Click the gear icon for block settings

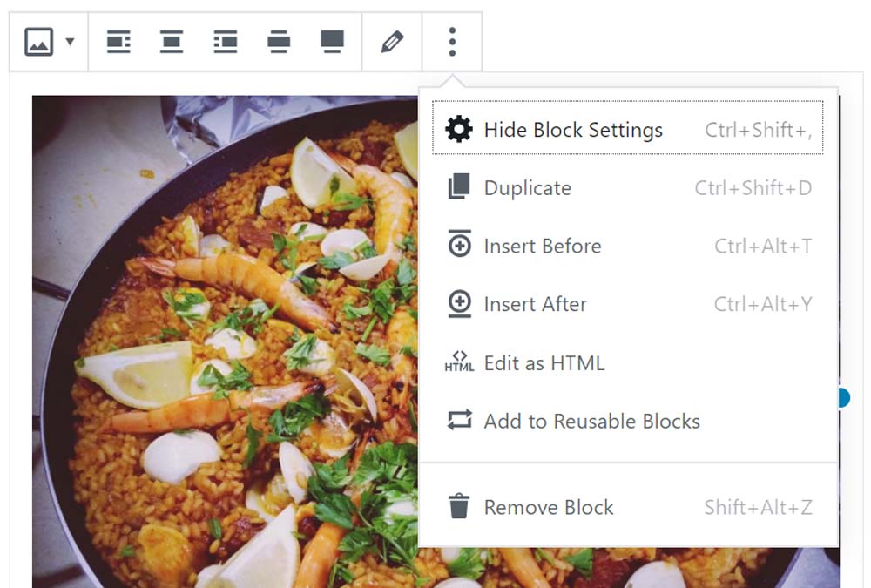pyautogui.click(x=459, y=130)
